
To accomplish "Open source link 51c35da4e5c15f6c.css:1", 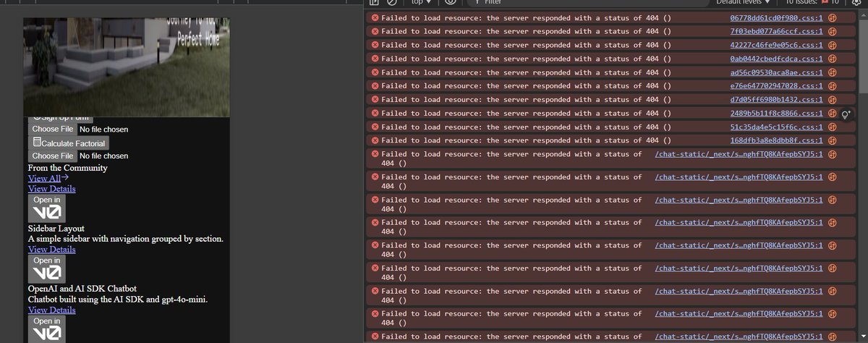I will [x=776, y=127].
